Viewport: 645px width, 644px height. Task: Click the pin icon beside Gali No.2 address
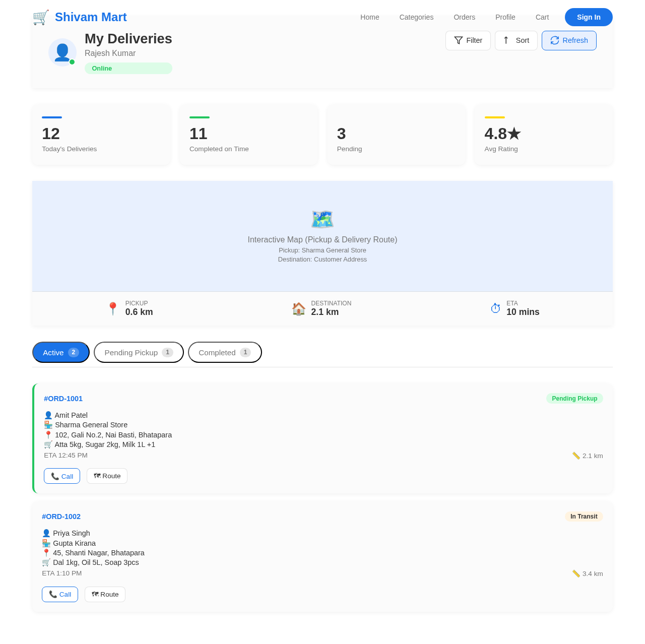click(x=48, y=435)
